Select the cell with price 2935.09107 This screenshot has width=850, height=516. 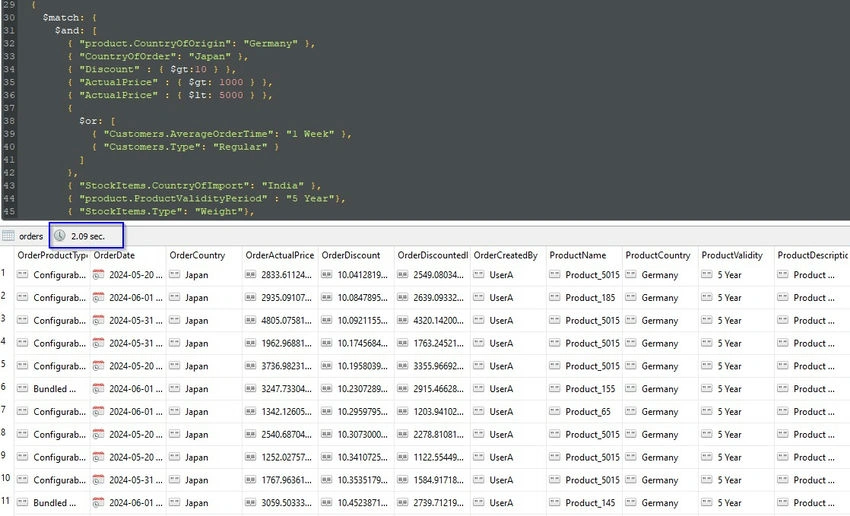pyautogui.click(x=280, y=298)
